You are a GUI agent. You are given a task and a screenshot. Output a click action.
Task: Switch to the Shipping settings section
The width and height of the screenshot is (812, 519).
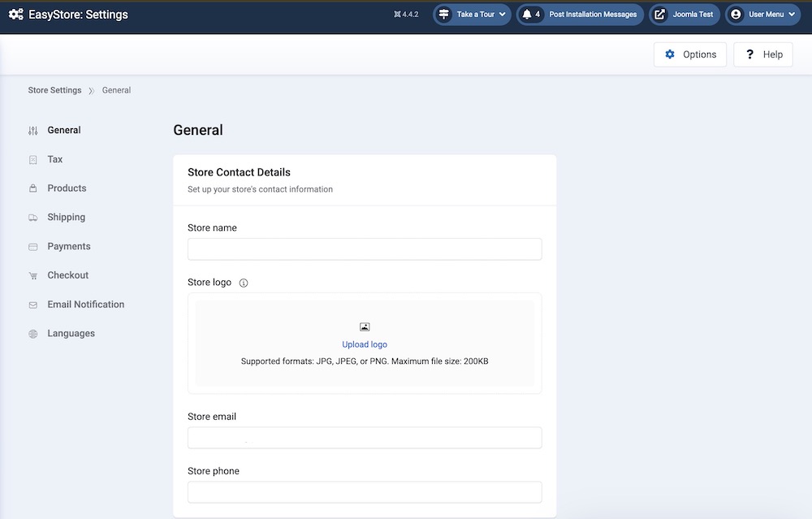[66, 218]
